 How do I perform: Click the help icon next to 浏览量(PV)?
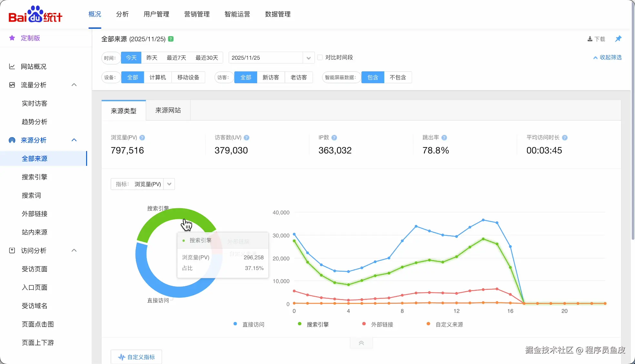[x=142, y=138]
